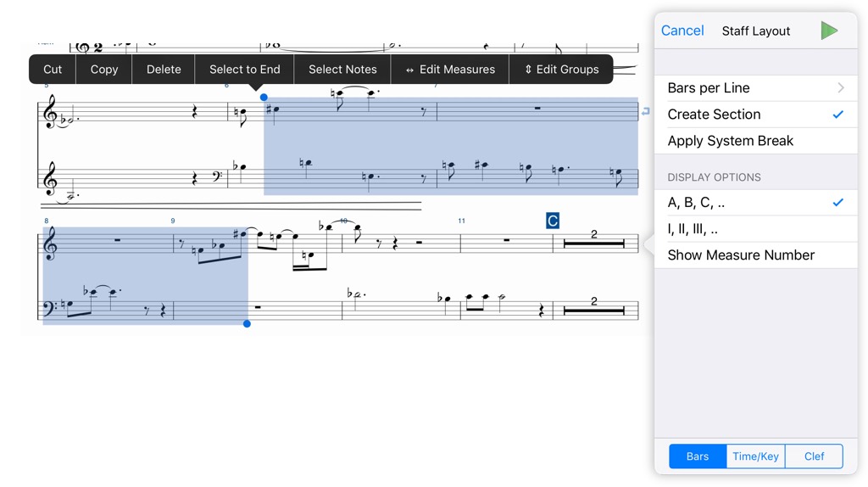
Task: Open Edit Measures in popup menu
Action: tap(450, 70)
